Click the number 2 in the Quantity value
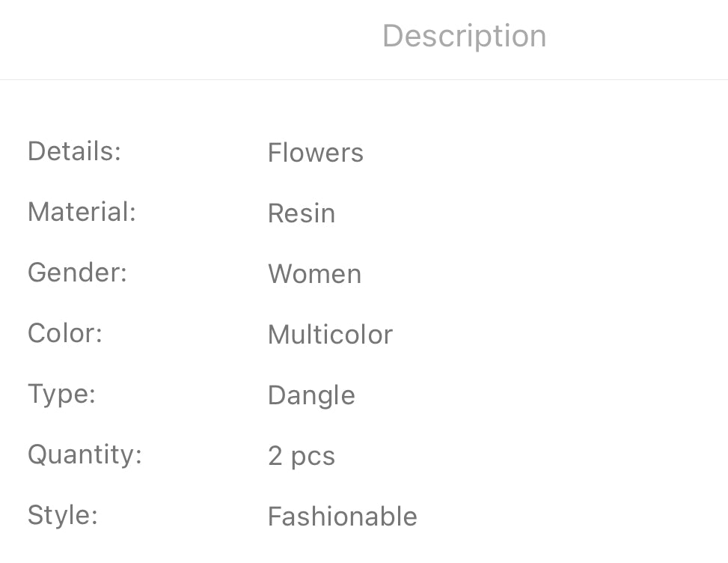Screen dimensions: 728x563 [x=275, y=456]
